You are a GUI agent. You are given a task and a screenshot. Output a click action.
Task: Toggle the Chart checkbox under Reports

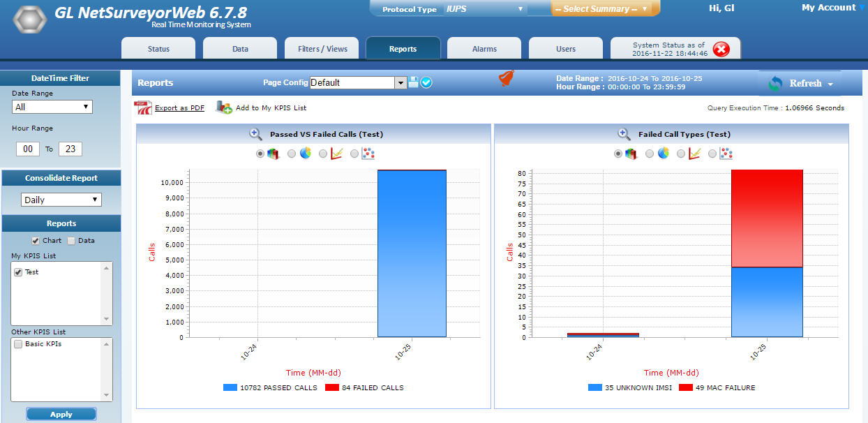pyautogui.click(x=36, y=241)
